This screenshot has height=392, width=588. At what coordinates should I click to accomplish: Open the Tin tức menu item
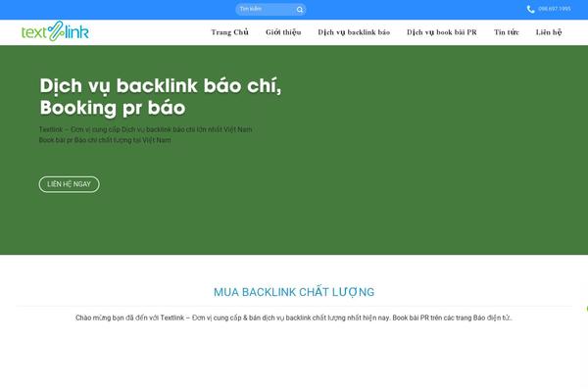tap(507, 32)
